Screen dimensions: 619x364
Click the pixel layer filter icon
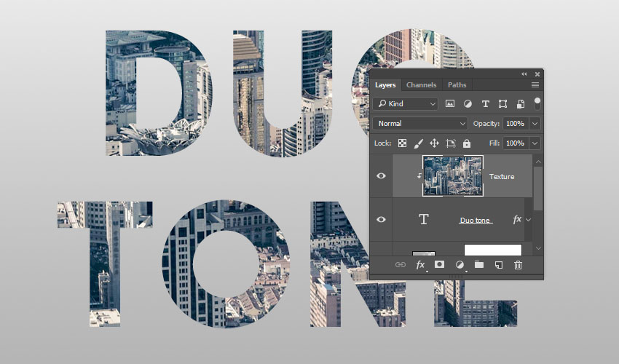tap(450, 104)
